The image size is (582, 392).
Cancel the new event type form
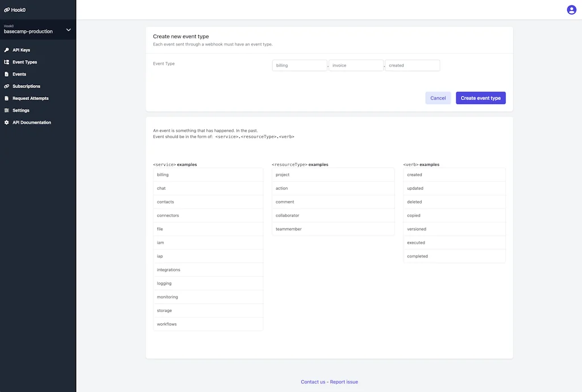438,98
